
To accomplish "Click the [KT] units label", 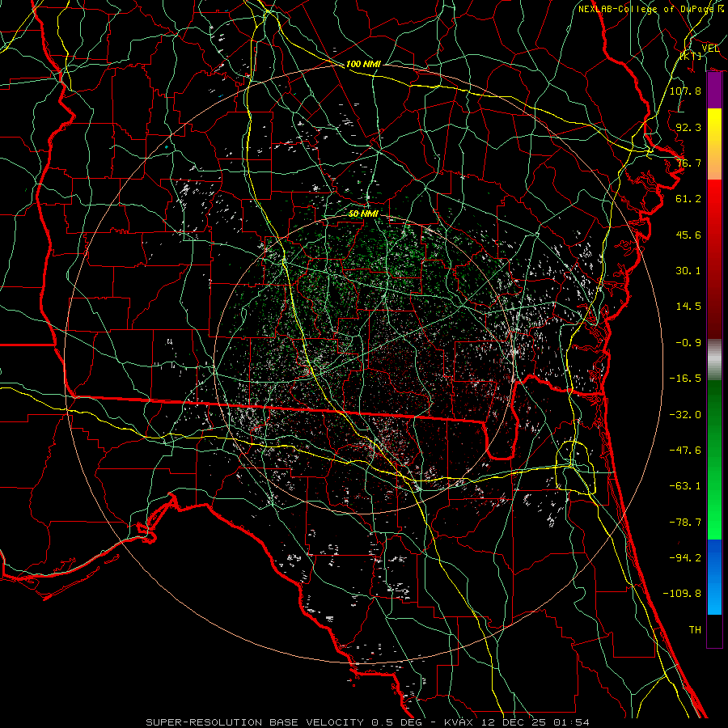I will [x=691, y=56].
